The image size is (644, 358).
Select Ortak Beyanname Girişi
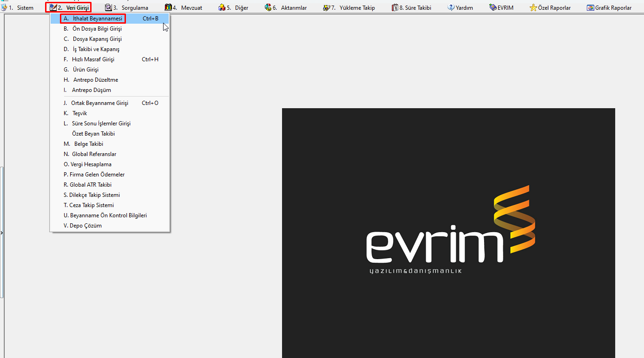click(x=110, y=103)
